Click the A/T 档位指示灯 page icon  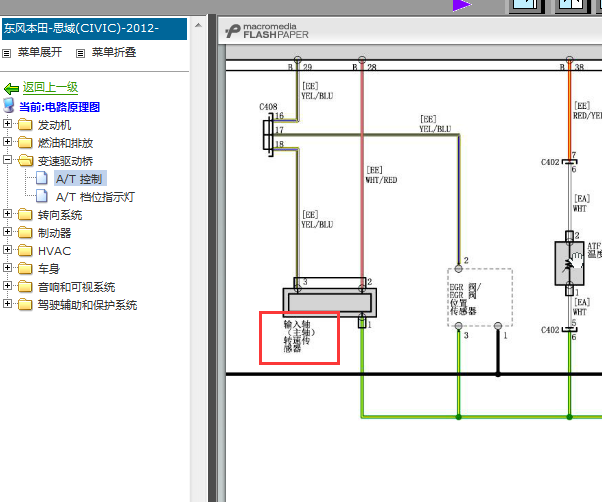pos(41,196)
